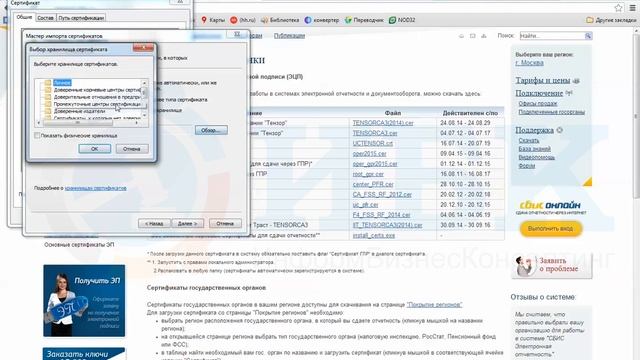Bookmark this page with star icon
Screen dimensions: 640x360
(618, 8)
